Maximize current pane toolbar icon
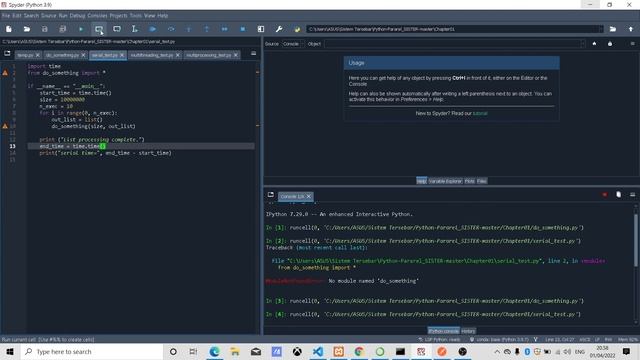 click(261, 29)
